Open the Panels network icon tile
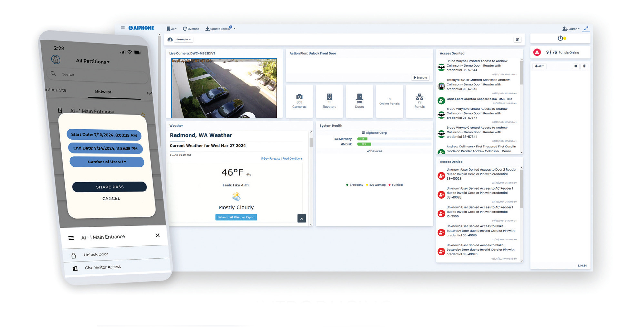 tap(419, 97)
